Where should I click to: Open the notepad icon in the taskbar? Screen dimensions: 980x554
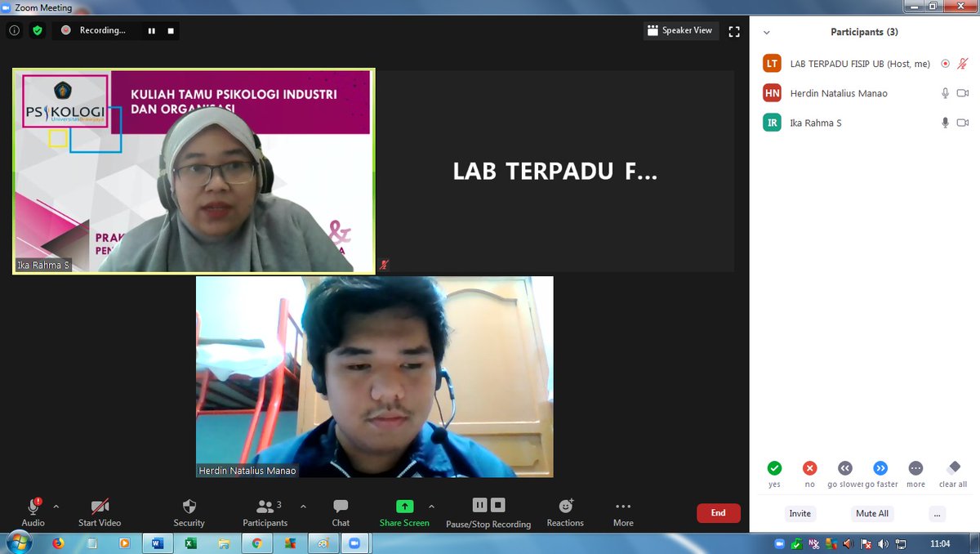91,543
